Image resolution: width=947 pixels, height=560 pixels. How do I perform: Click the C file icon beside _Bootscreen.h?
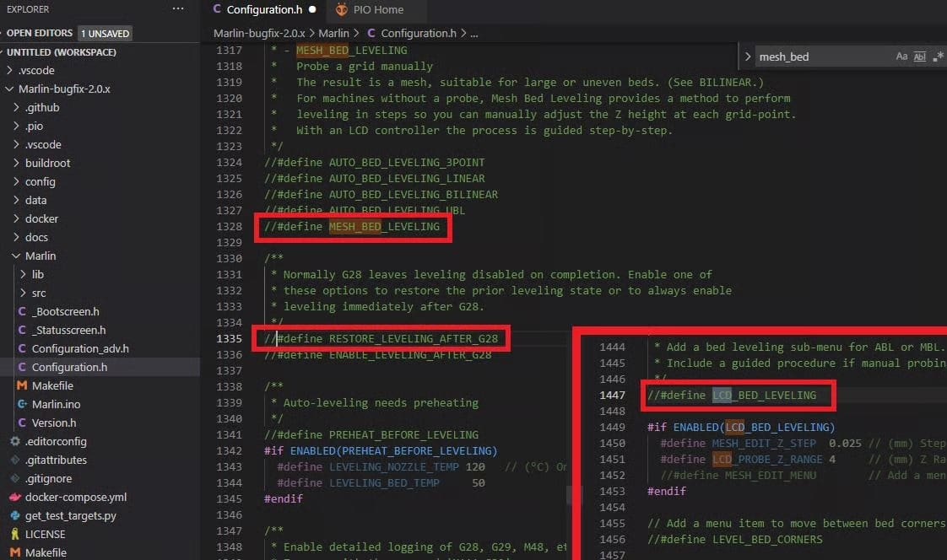point(22,311)
